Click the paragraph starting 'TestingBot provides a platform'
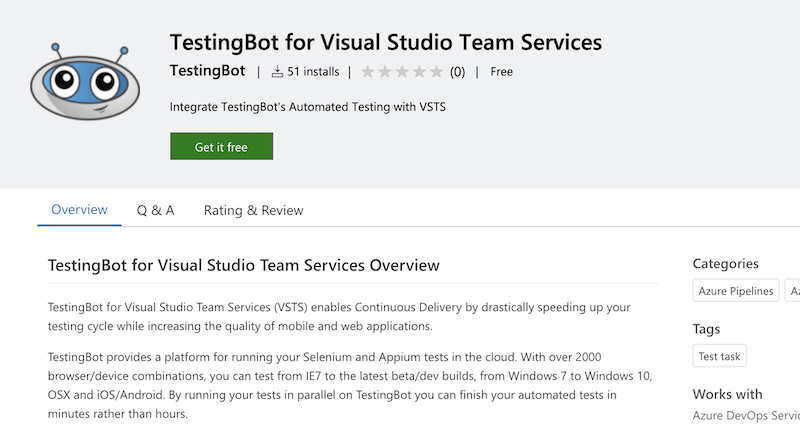 pyautogui.click(x=350, y=385)
